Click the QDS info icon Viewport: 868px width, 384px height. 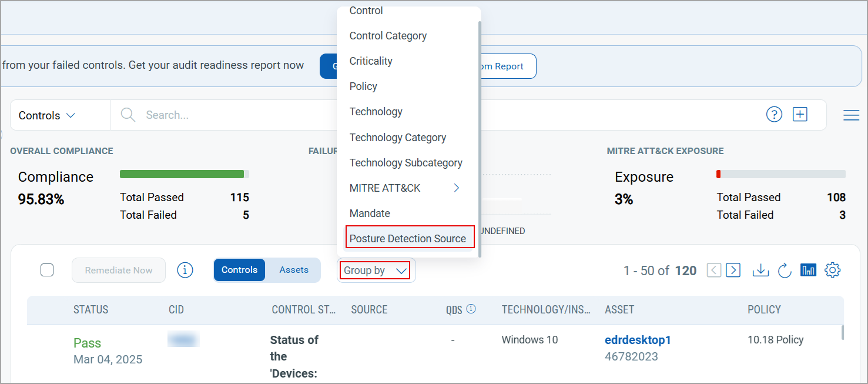point(471,309)
